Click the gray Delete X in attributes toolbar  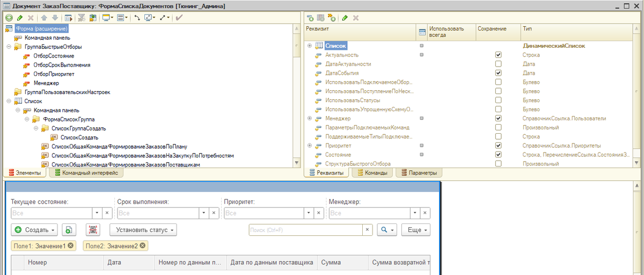[x=356, y=18]
